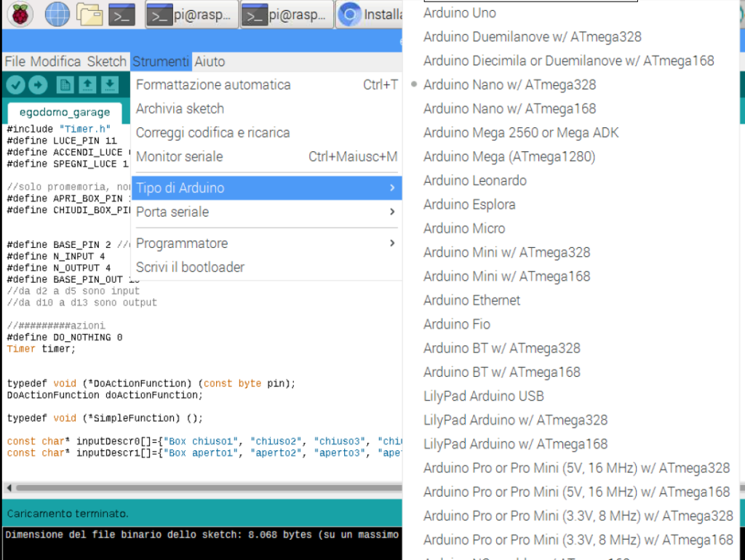
Task: Select Arduino Nano w/ ATmega168
Action: 571,109
